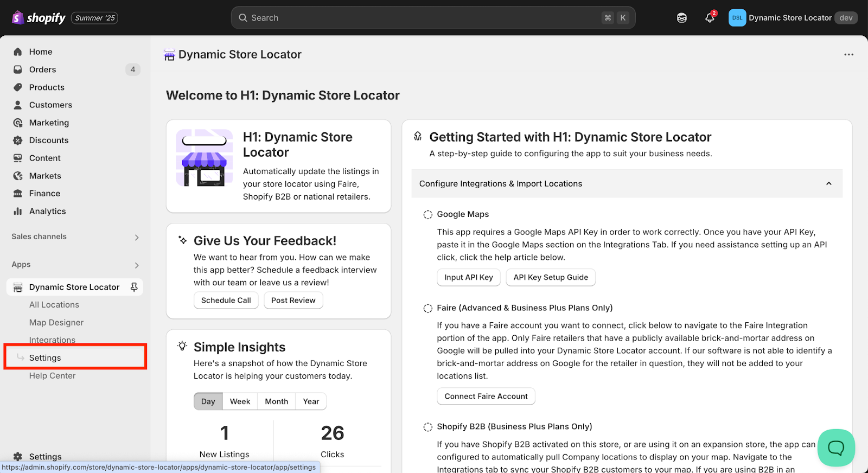
Task: Click the Google Maps step status circle
Action: [x=427, y=214]
